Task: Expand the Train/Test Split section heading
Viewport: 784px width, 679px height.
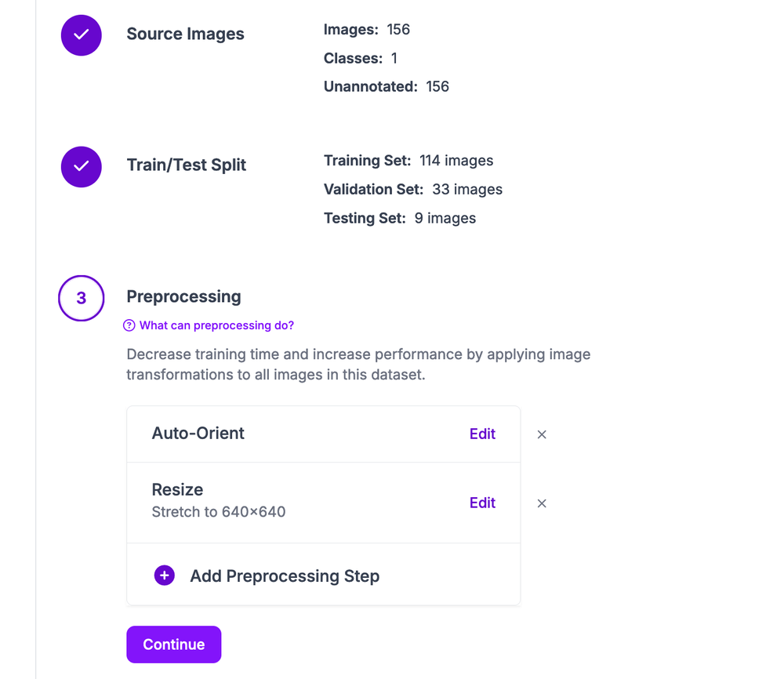Action: [x=187, y=165]
